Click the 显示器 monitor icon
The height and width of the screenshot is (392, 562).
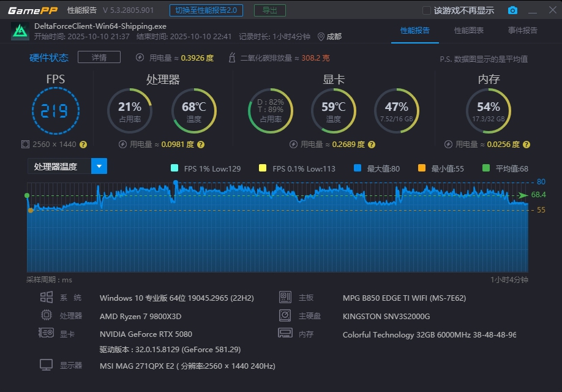click(x=47, y=365)
